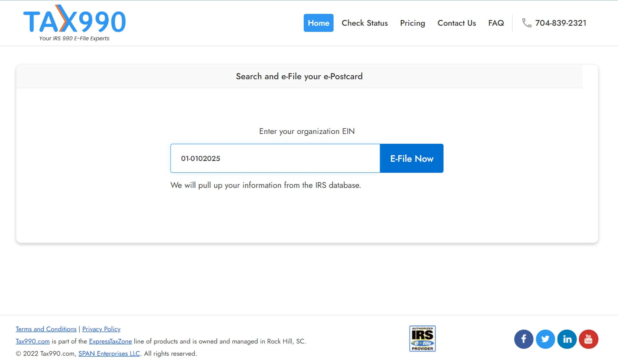Viewport: 619px width, 364px height.
Task: Click the 'Enter your organization EIN' label
Action: [307, 131]
